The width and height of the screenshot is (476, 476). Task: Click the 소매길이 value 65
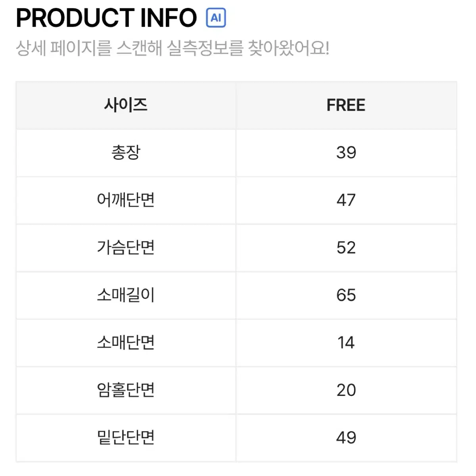(x=346, y=296)
